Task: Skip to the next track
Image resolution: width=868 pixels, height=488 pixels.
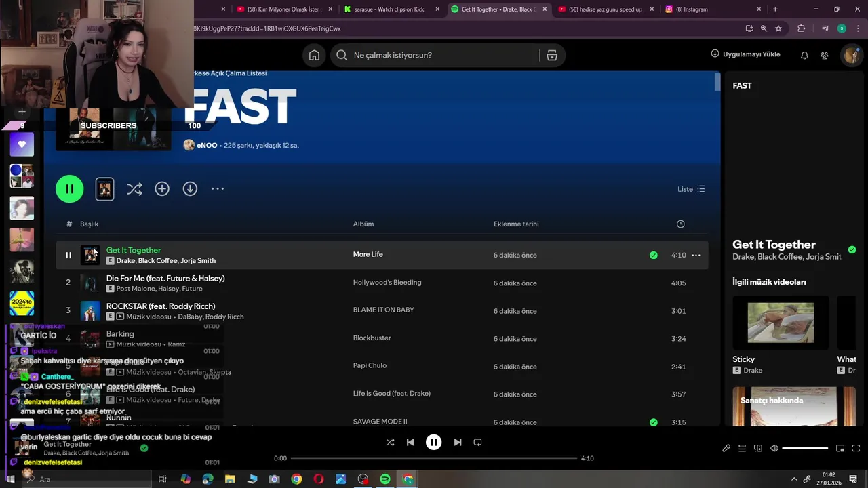Action: [x=458, y=443]
